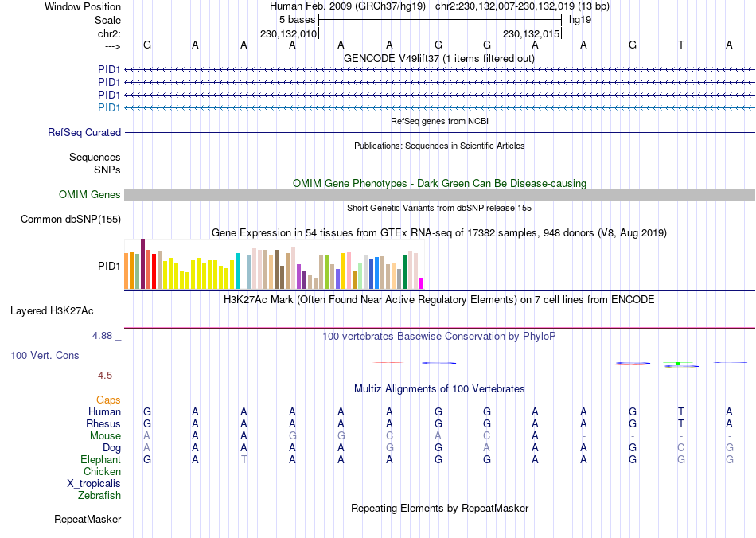
Task: Click the "hg19" label beside scale bar
Action: pyautogui.click(x=580, y=20)
